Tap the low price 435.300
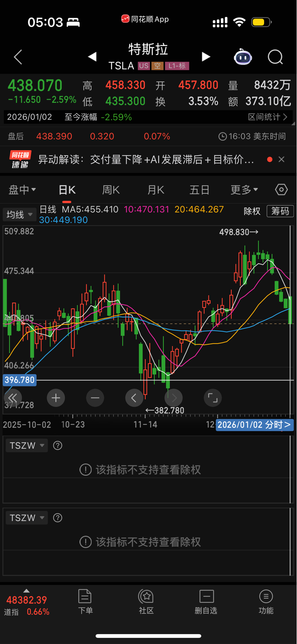297x644 pixels. coord(126,101)
